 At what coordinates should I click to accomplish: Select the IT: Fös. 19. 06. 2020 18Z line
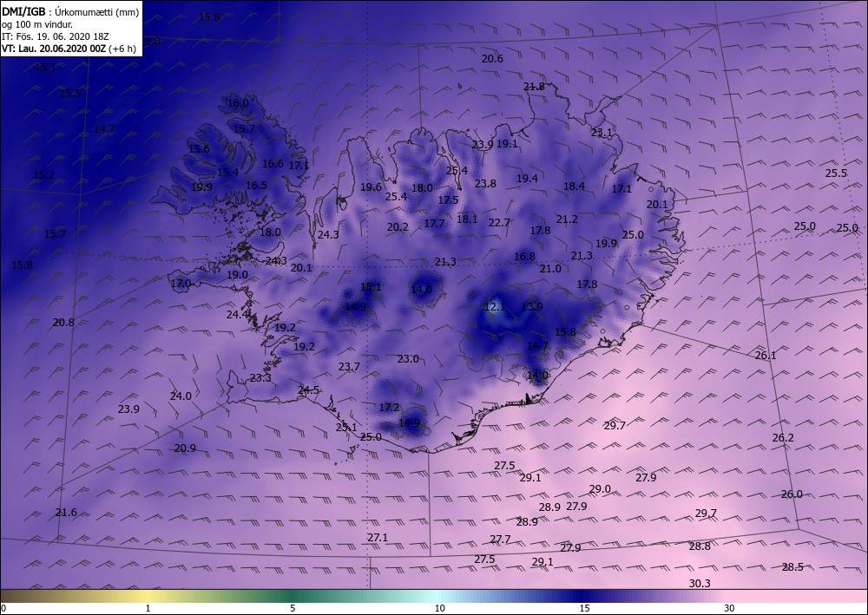[x=56, y=36]
